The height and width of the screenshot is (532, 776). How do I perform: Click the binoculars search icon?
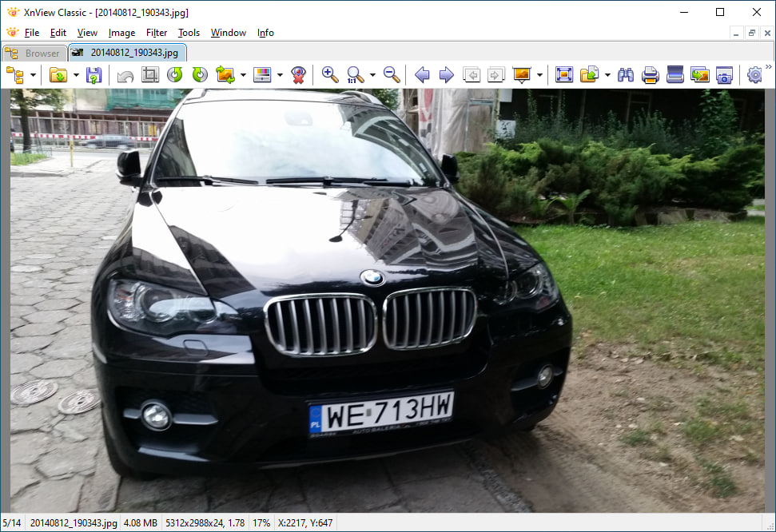pos(626,75)
